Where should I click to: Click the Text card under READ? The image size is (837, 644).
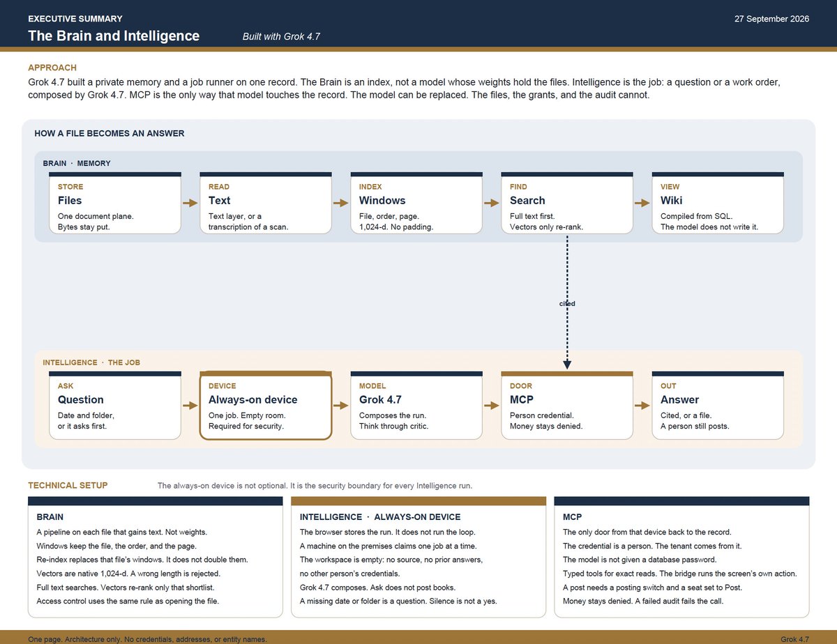[x=266, y=203]
